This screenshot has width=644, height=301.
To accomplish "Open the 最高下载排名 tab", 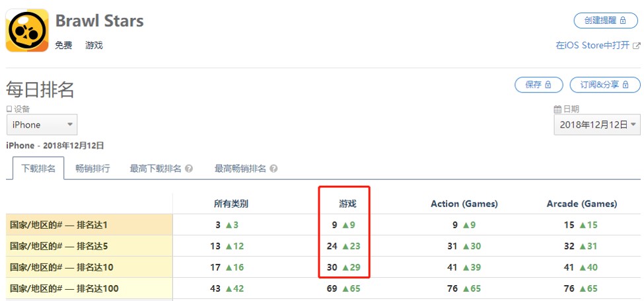I will pos(155,169).
